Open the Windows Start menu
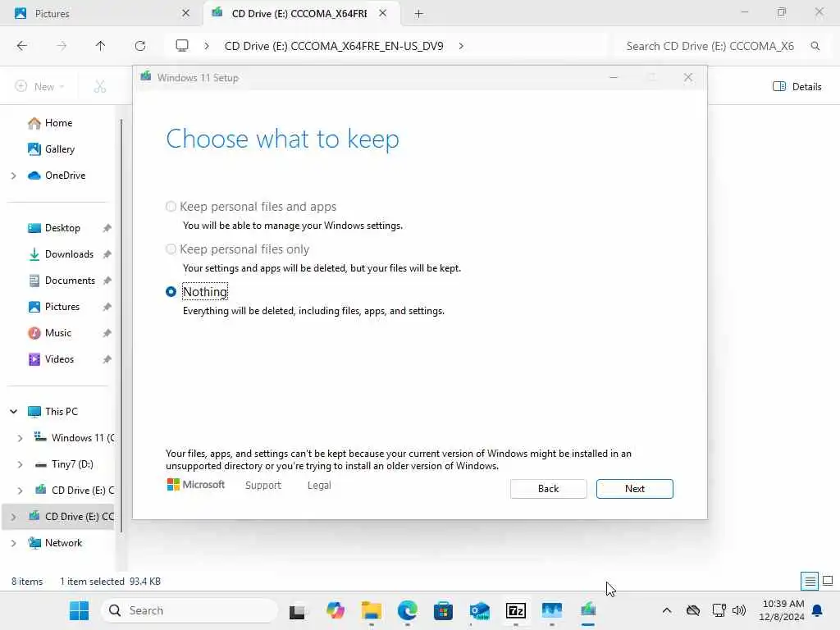The width and height of the screenshot is (840, 630). tap(80, 610)
